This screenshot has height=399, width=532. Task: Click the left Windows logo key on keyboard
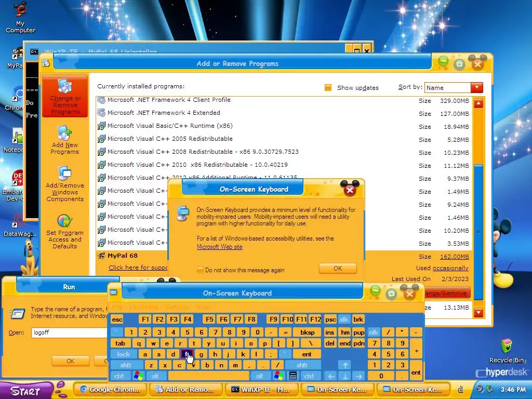[139, 376]
